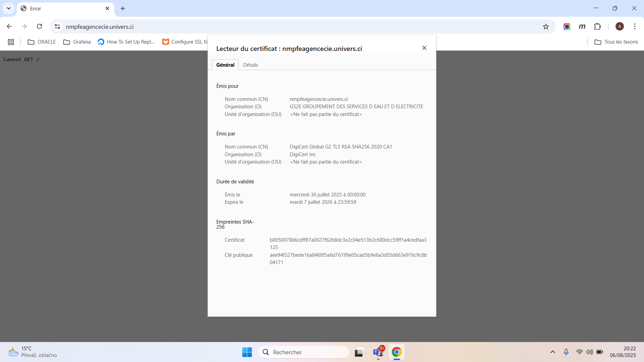Open Chrome's three-dot menu
644x362 pixels.
pos(635,26)
